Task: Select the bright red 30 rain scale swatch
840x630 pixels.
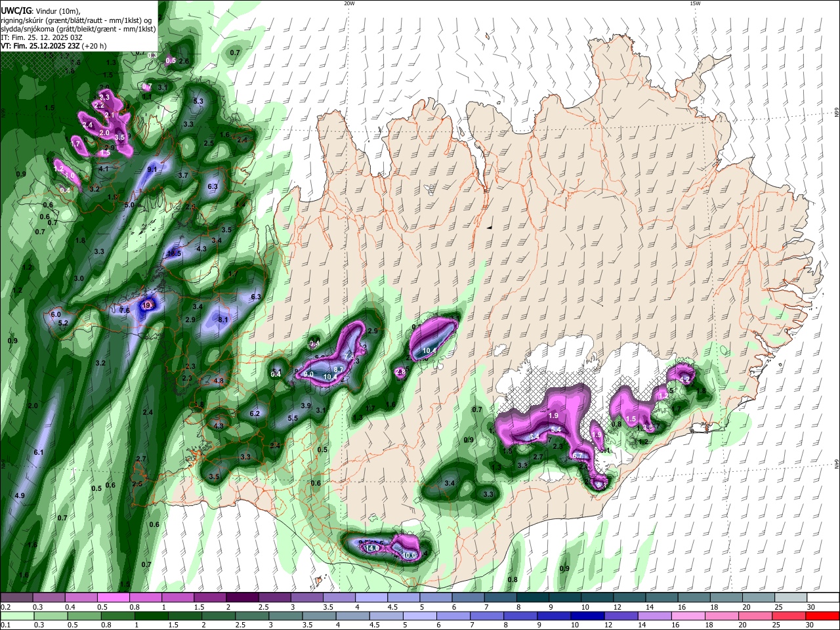Action: tap(822, 616)
